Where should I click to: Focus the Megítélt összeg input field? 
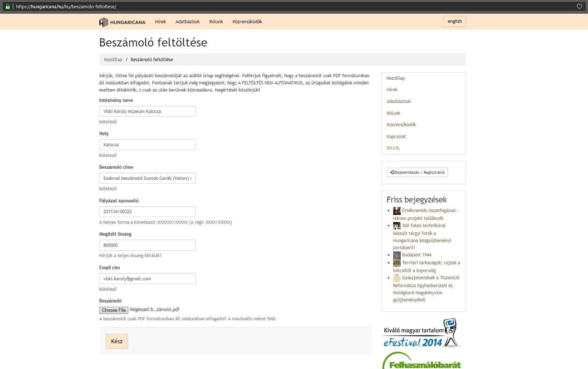148,245
